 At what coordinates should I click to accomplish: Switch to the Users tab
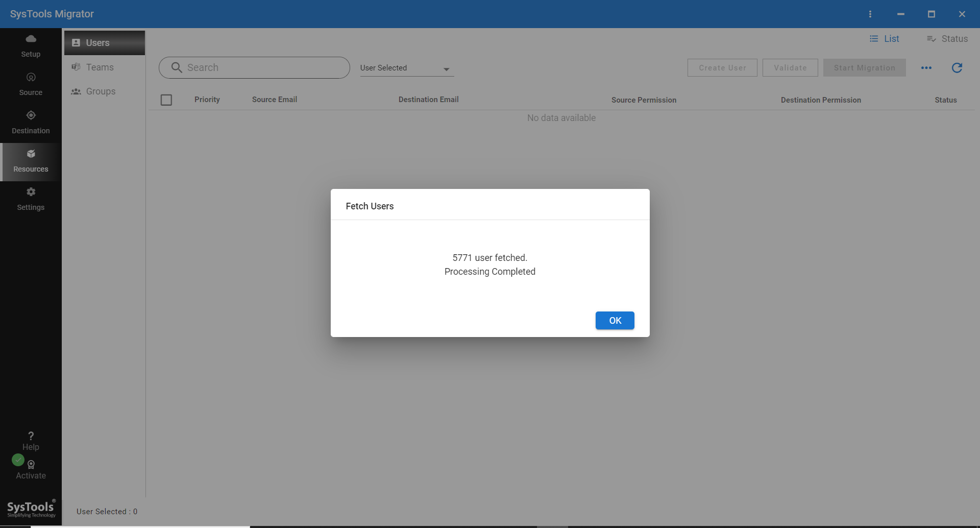(x=105, y=43)
